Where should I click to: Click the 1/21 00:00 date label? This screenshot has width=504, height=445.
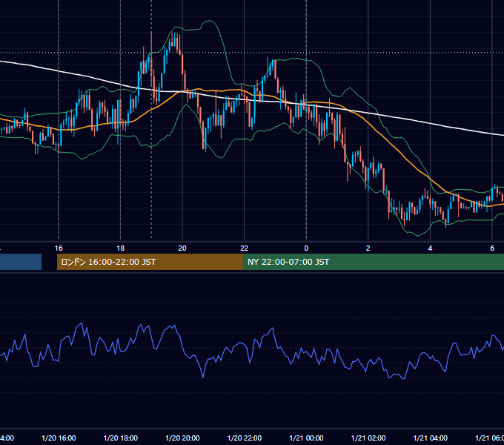click(306, 438)
